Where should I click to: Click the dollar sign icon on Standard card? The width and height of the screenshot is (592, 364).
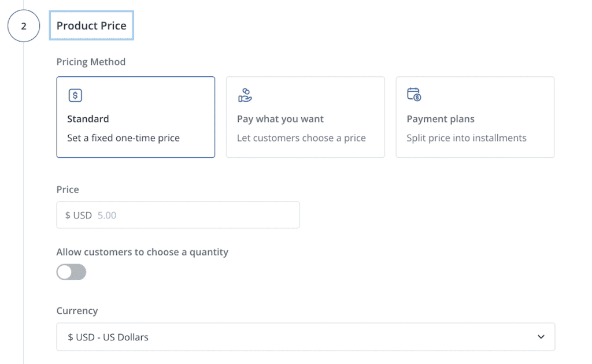tap(75, 95)
